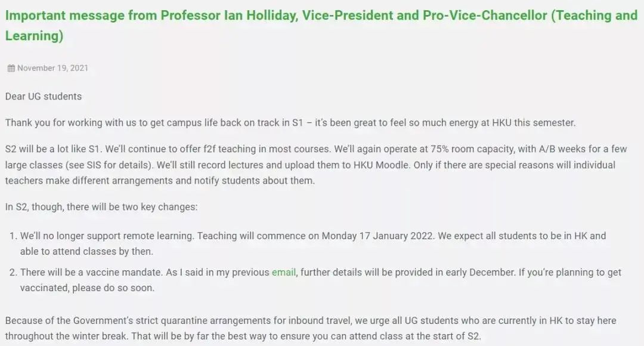
Task: Click the green message title heading
Action: click(x=321, y=26)
